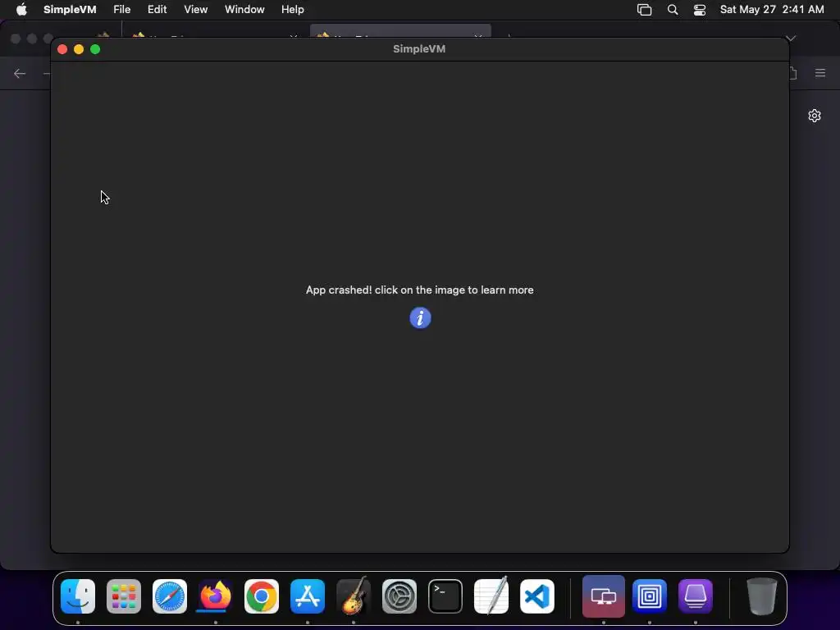Image resolution: width=840 pixels, height=630 pixels.
Task: Open System Settings from the Dock
Action: [x=399, y=596]
